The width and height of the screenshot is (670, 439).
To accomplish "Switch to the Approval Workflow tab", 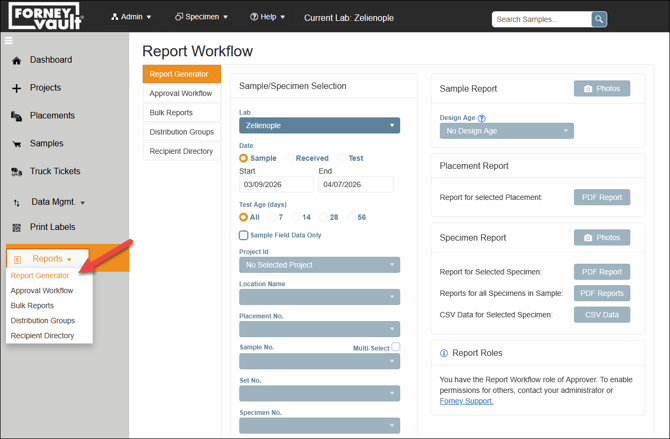I will tap(181, 93).
